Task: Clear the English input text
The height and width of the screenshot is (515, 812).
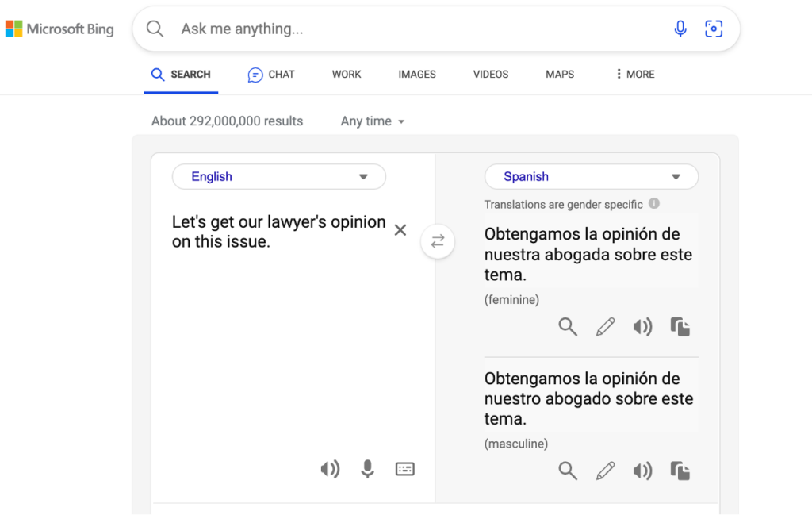Action: (x=400, y=229)
